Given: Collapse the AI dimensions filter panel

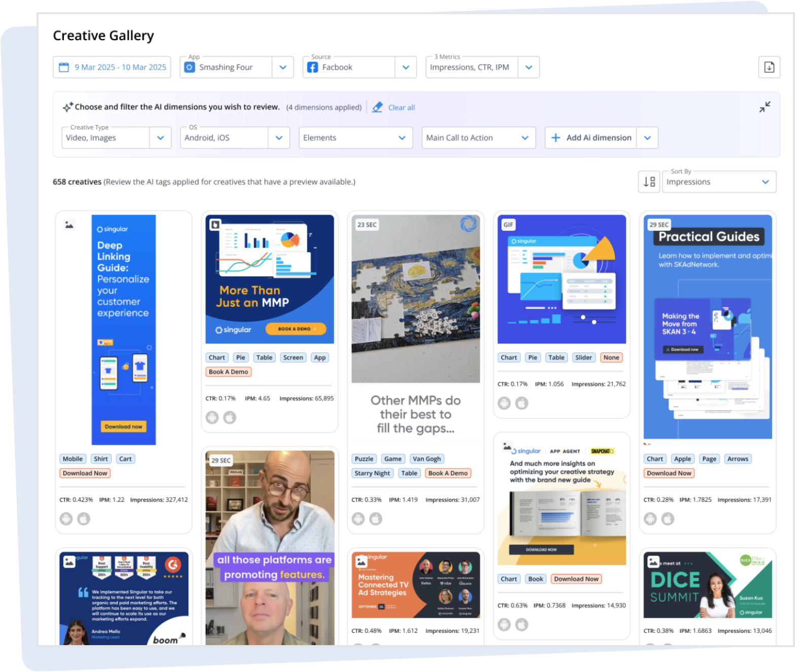Looking at the screenshot, I should [x=765, y=107].
